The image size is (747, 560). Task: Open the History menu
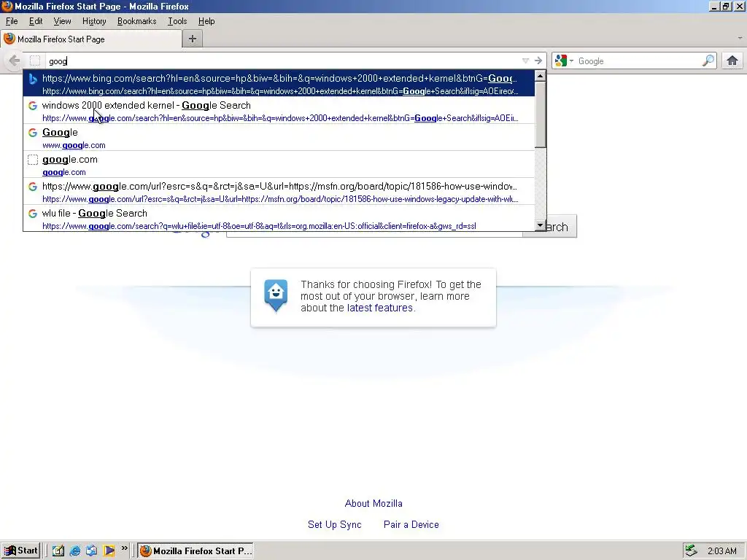click(94, 21)
